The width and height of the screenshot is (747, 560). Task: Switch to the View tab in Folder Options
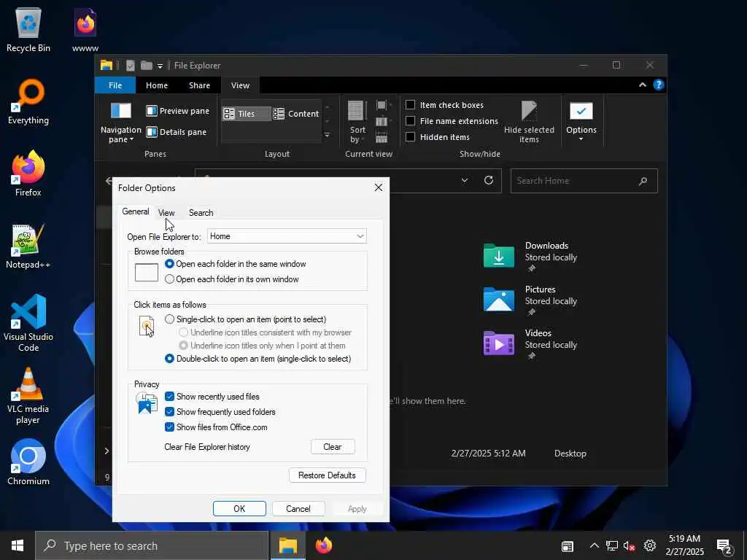166,212
